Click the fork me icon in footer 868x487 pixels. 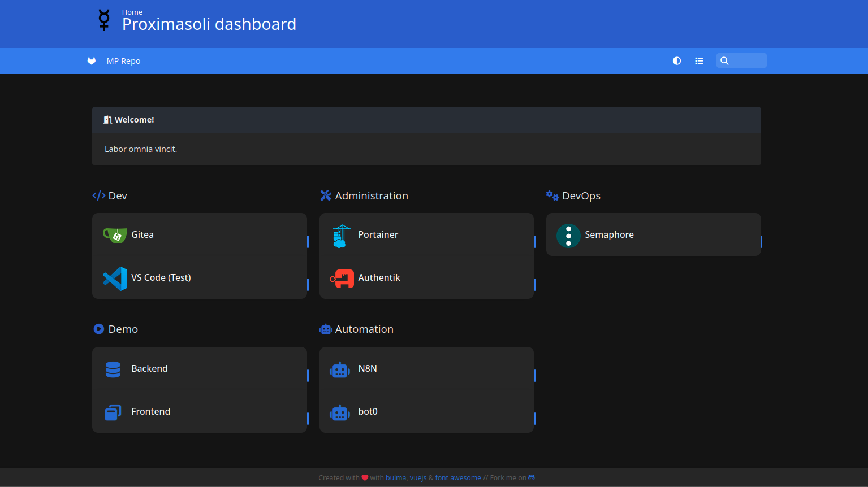532,478
